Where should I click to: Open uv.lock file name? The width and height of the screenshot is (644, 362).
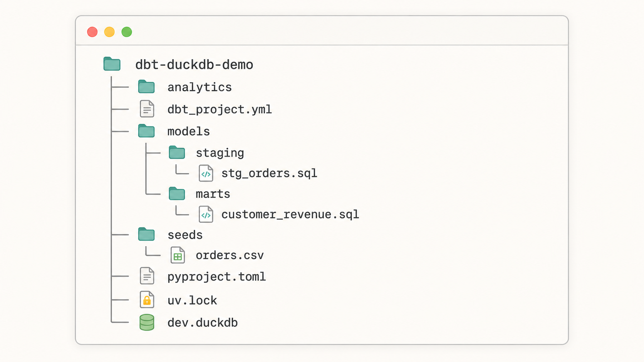[x=192, y=300]
